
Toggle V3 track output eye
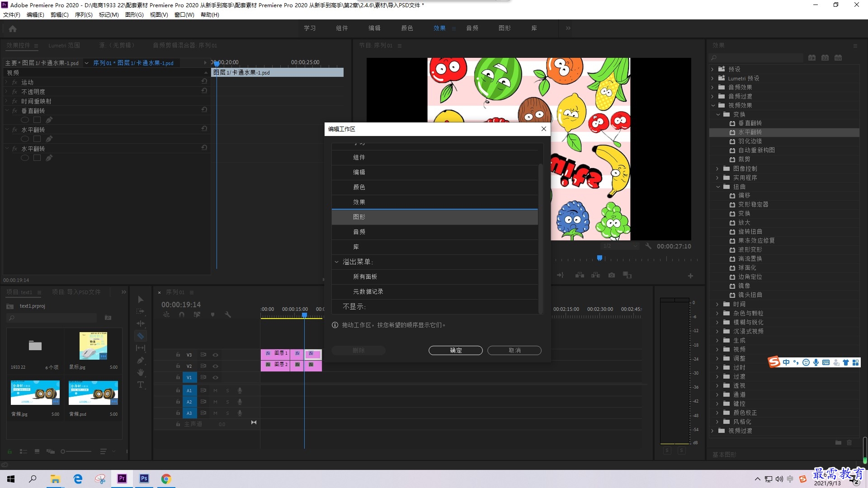[216, 355]
